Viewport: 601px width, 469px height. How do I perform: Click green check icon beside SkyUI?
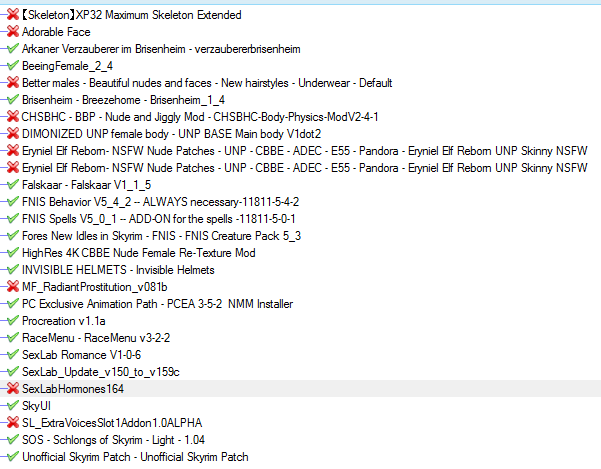click(11, 406)
